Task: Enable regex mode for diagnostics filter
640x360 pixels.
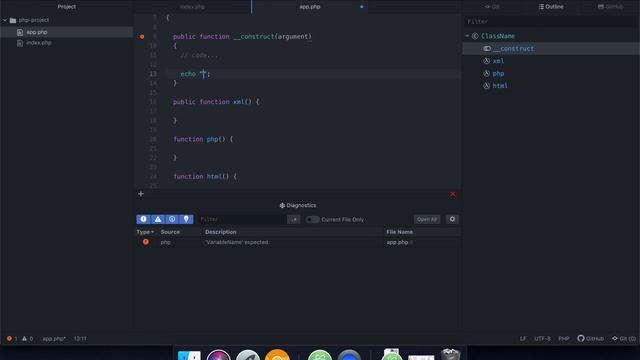Action: point(293,220)
